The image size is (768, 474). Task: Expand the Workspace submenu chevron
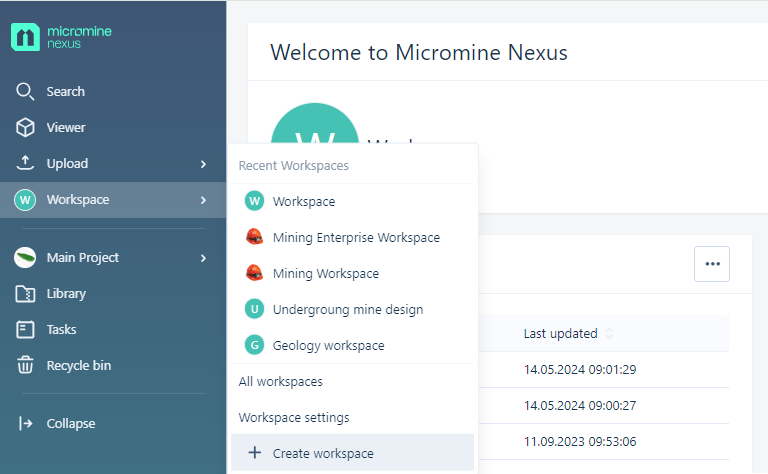203,200
